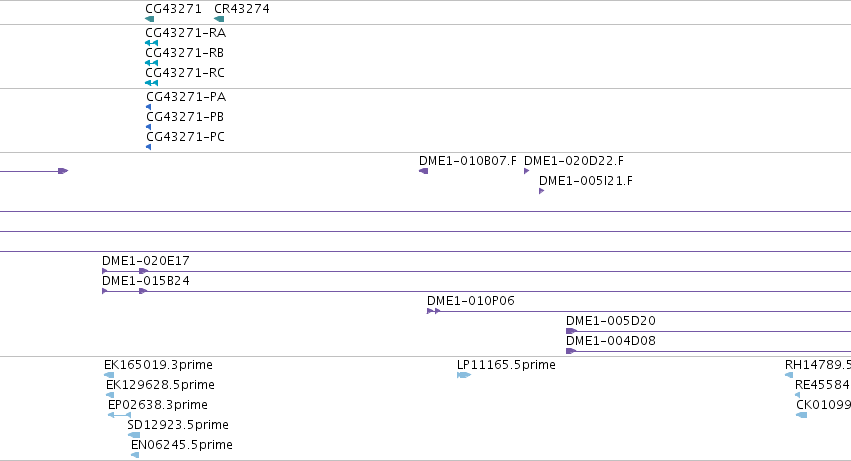
Task: Click the CK01099 EST glyph
Action: (x=802, y=415)
